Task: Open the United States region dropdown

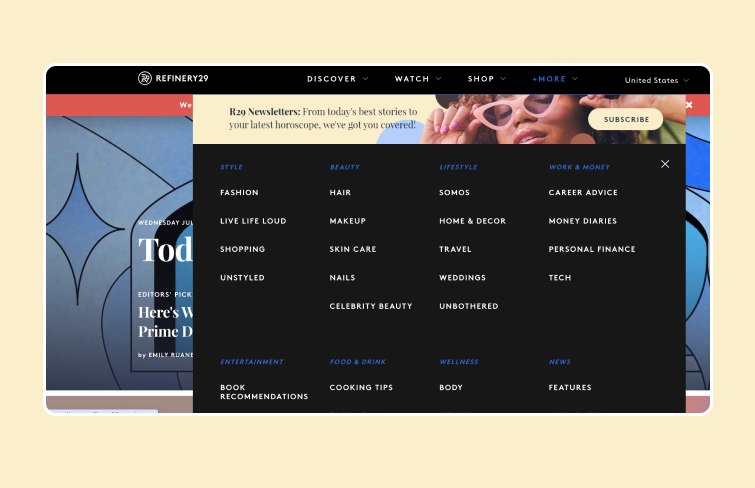Action: point(657,80)
